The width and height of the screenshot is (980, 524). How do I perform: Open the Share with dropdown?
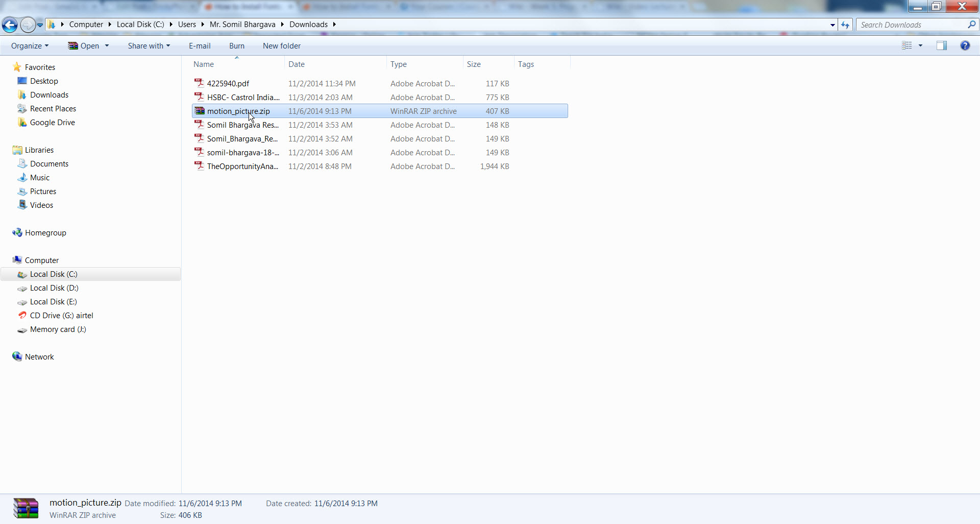click(x=149, y=46)
